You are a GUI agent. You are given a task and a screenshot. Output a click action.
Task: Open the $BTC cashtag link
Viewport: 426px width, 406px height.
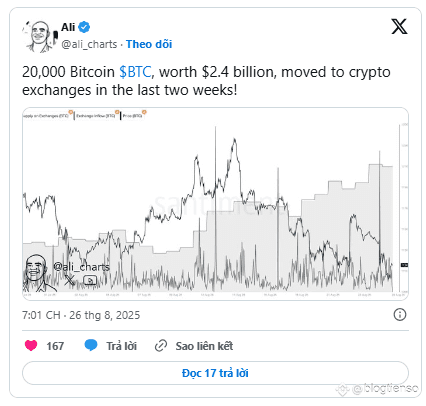click(x=135, y=72)
